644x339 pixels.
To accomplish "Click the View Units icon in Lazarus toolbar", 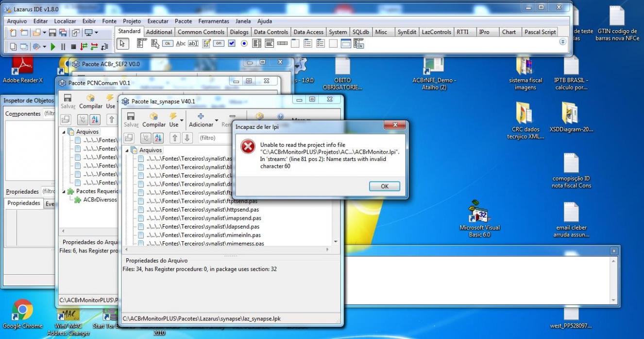I will point(13,47).
